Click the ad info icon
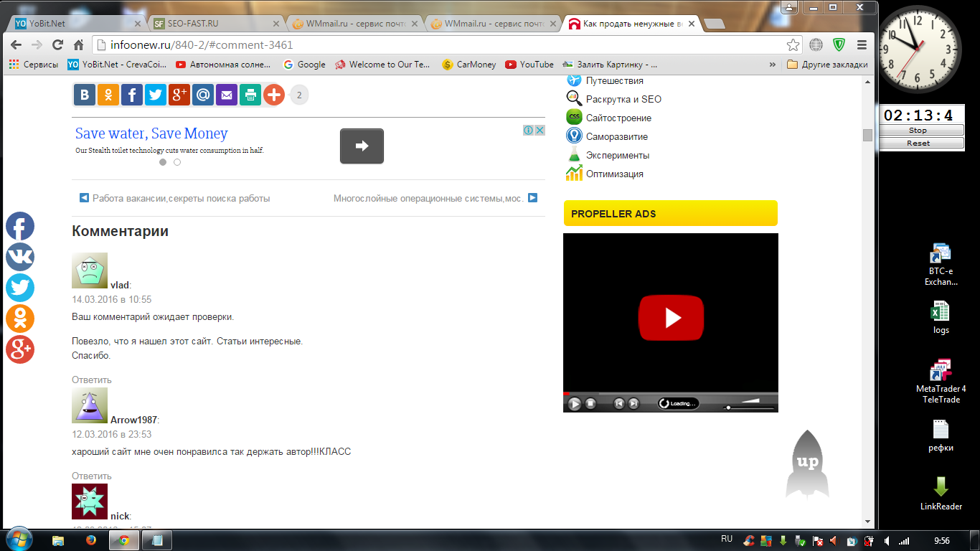Screen dimensions: 980x551 click(528, 130)
